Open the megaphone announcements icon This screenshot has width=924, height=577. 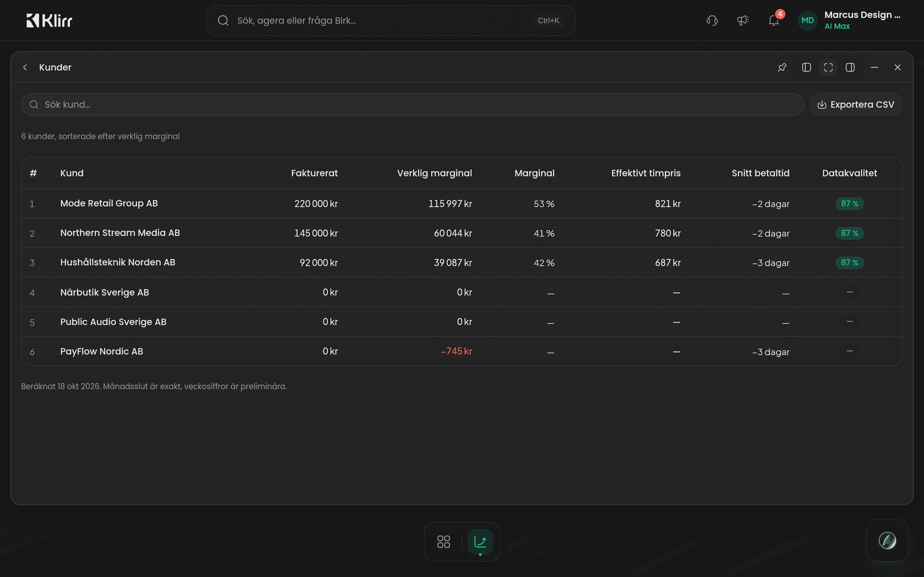pos(743,21)
